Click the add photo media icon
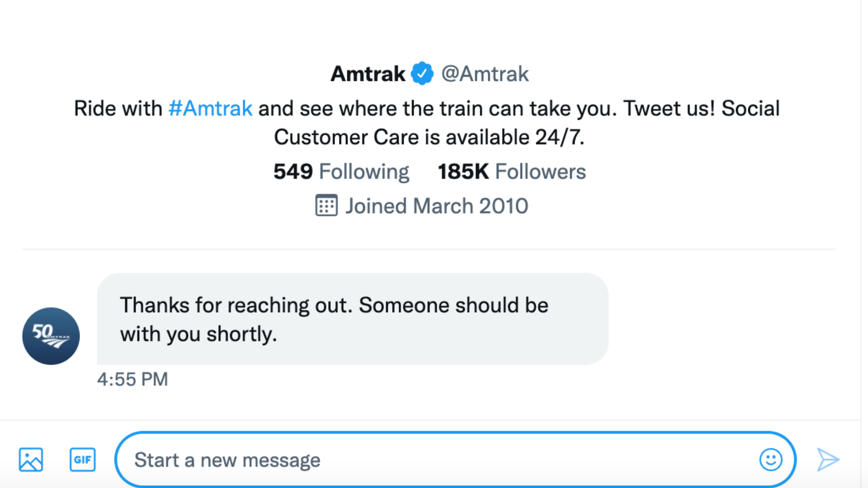The image size is (868, 488). [x=31, y=460]
